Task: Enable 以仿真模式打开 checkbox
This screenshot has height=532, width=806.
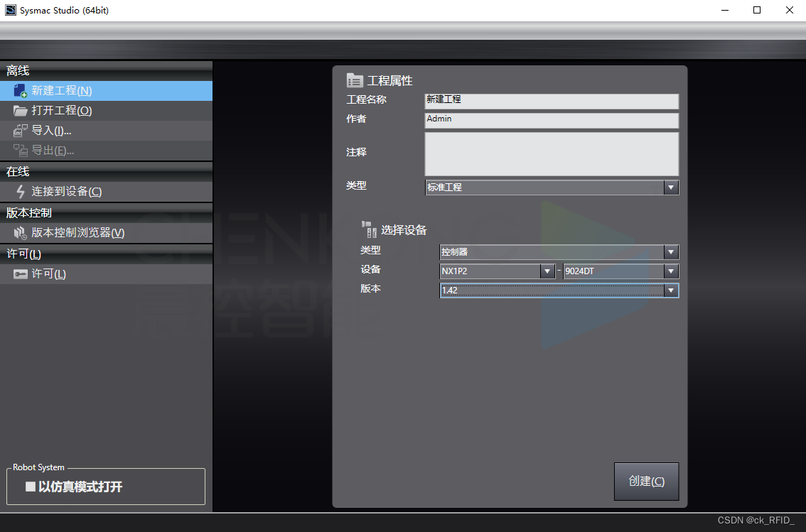Action: [31, 487]
